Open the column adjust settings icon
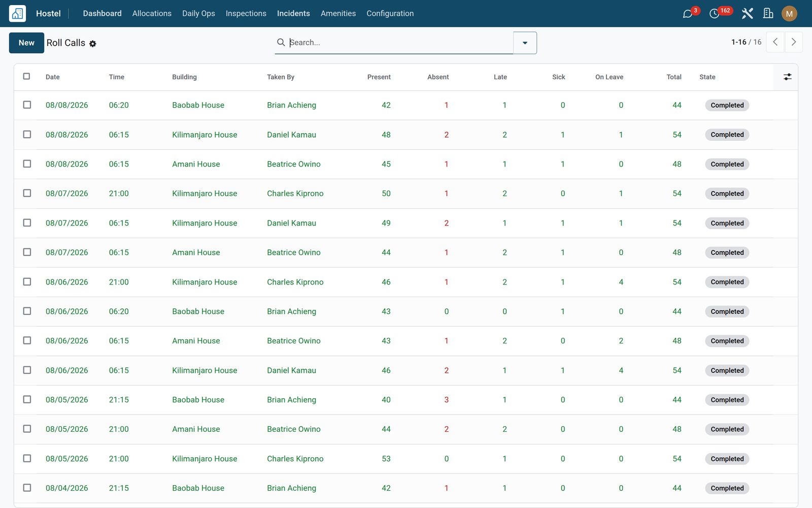This screenshot has height=508, width=812. coord(787,77)
